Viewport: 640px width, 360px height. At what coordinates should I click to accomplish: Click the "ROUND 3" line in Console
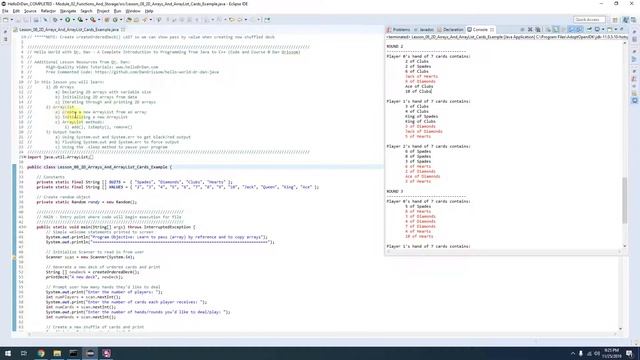click(395, 191)
